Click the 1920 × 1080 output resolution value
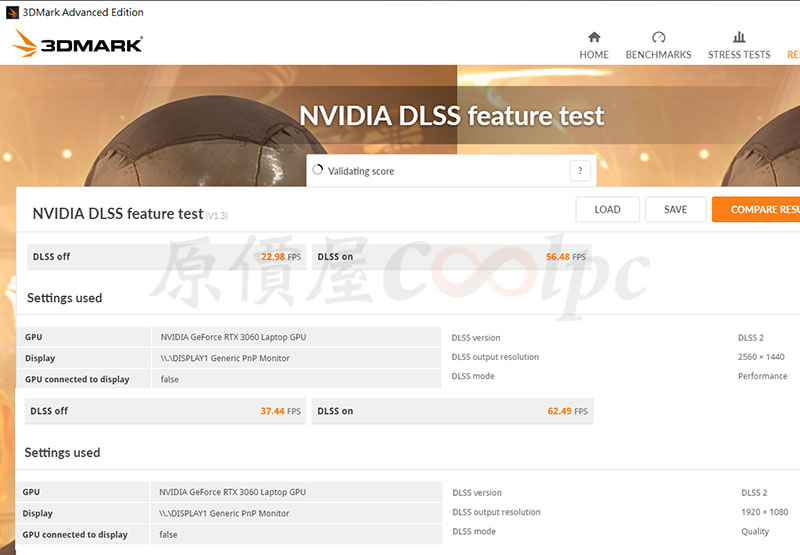Image resolution: width=800 pixels, height=555 pixels. point(764,512)
